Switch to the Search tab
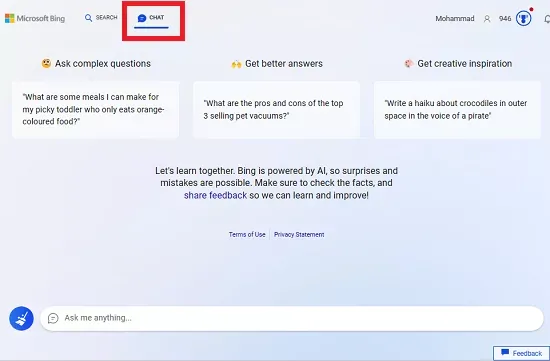The height and width of the screenshot is (361, 550). [101, 18]
